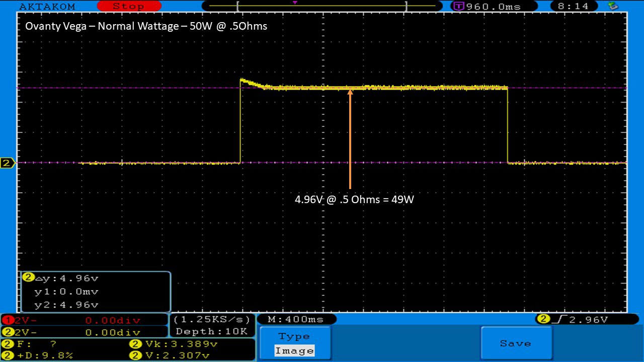644x362 pixels.
Task: Open the Depth 10K memory setting
Action: pos(212,331)
